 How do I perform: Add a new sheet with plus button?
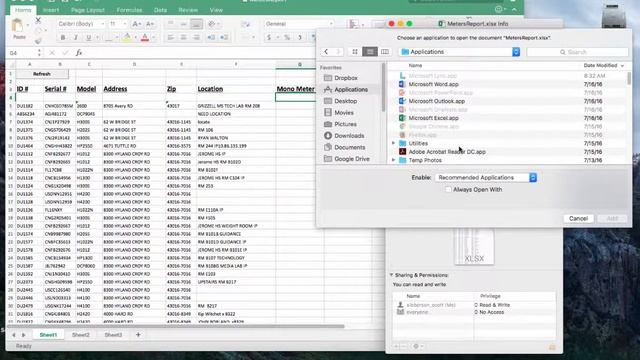coord(138,335)
